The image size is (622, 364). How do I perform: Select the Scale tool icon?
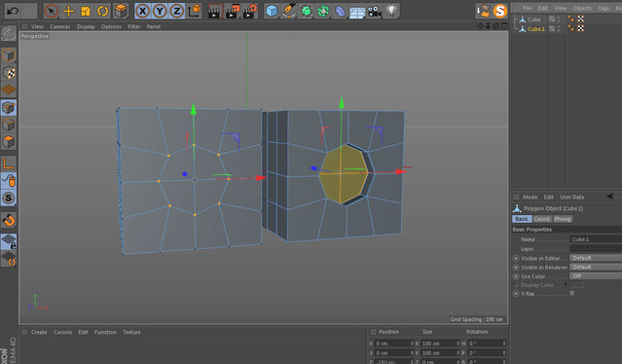tap(86, 11)
